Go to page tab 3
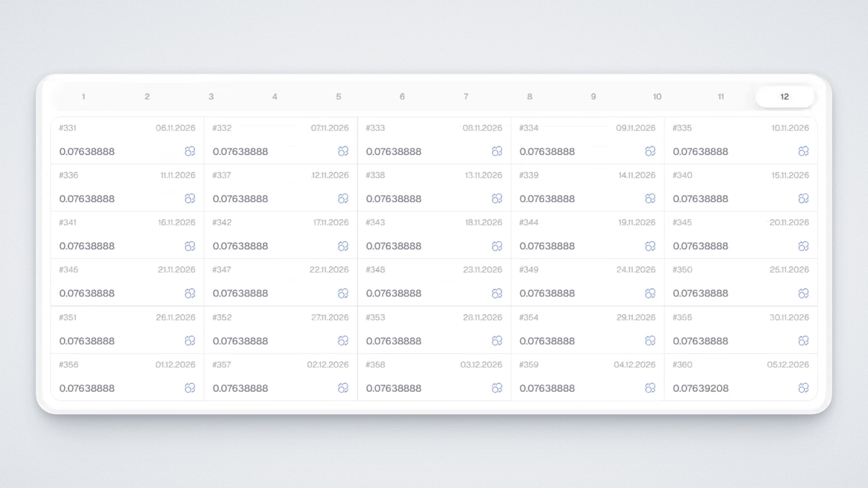Image resolution: width=868 pixels, height=488 pixels. point(211,97)
